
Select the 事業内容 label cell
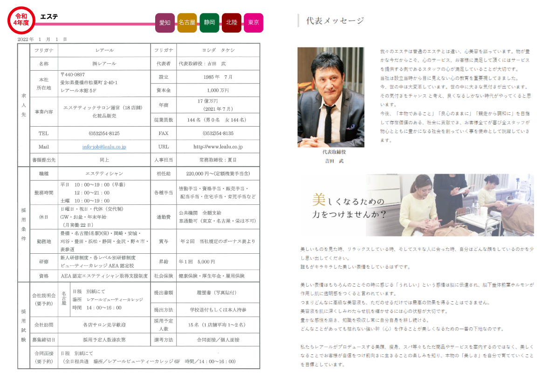click(44, 112)
